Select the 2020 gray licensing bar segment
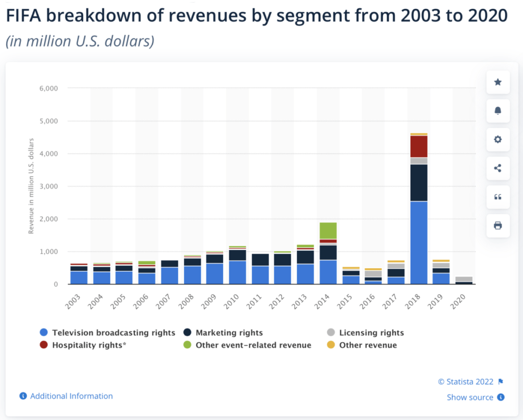 pos(464,279)
